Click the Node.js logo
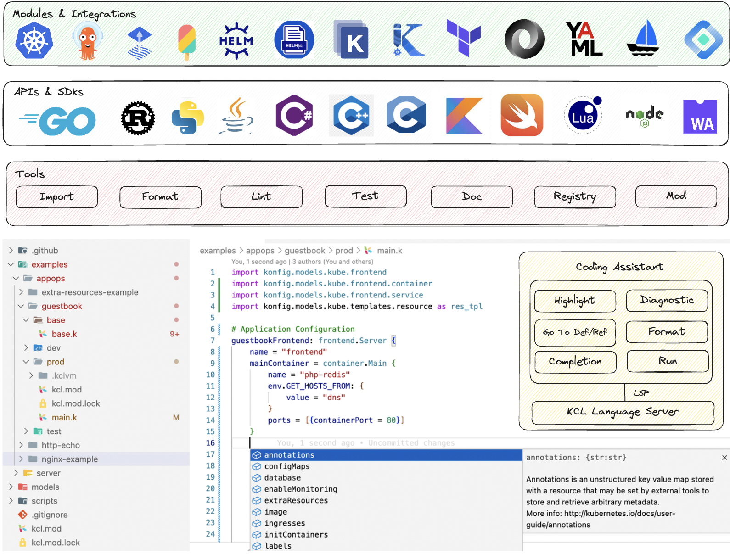Screen dimensions: 730x560 [x=644, y=117]
